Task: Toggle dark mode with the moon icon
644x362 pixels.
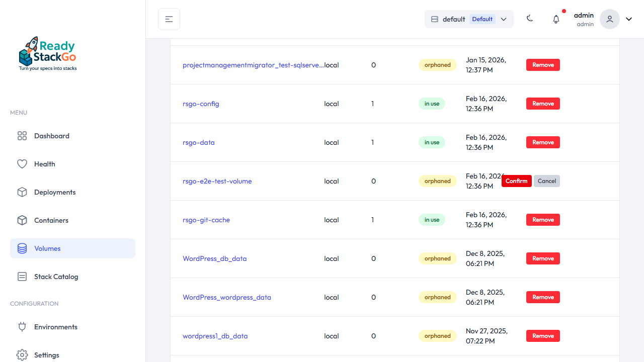Action: pos(530,19)
